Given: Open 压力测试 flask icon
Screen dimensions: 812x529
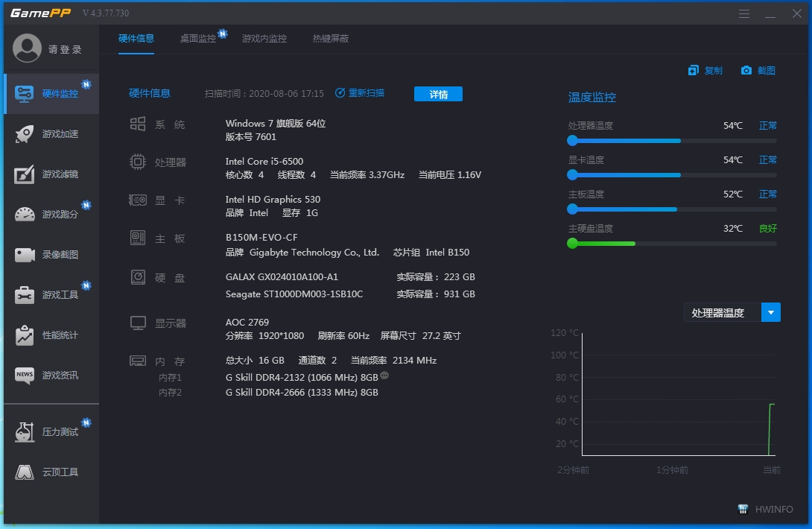Looking at the screenshot, I should click(25, 432).
